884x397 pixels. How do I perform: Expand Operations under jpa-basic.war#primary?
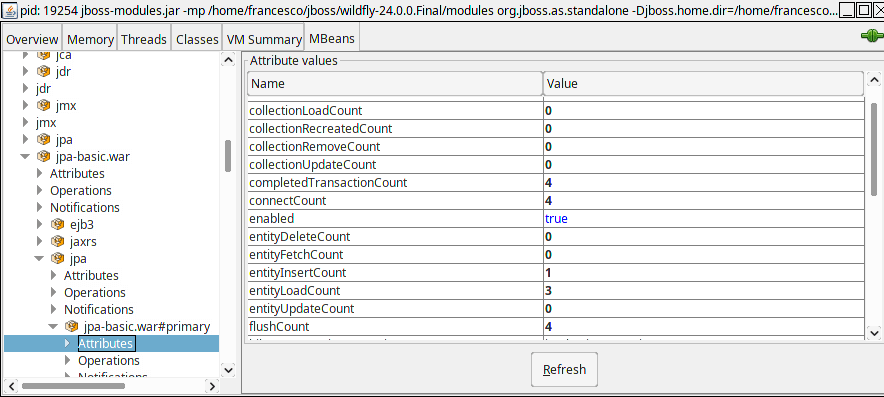point(67,360)
